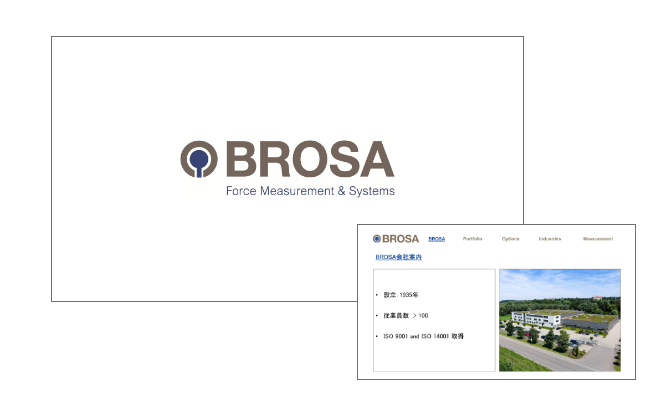670x415 pixels.
Task: Click the Force Measurement & Systems tagline
Action: pos(310,191)
